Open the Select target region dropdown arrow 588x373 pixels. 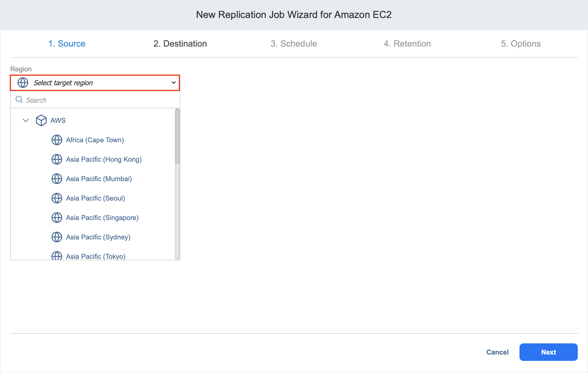tap(173, 83)
